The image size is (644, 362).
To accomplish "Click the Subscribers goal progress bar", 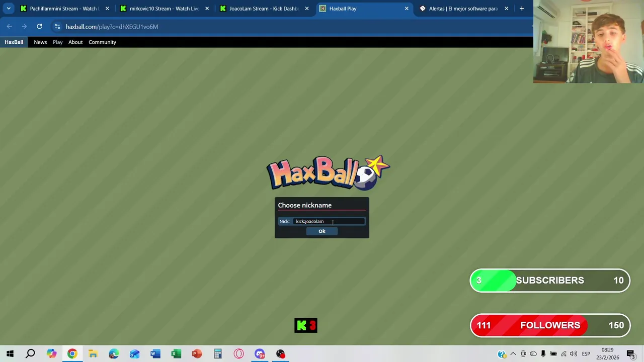I will tap(550, 281).
